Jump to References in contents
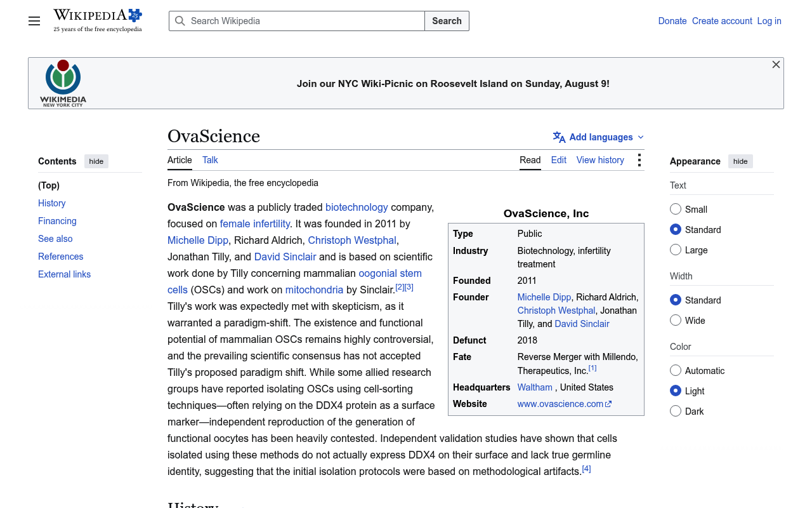Viewport: 812px width, 508px height. tap(61, 257)
